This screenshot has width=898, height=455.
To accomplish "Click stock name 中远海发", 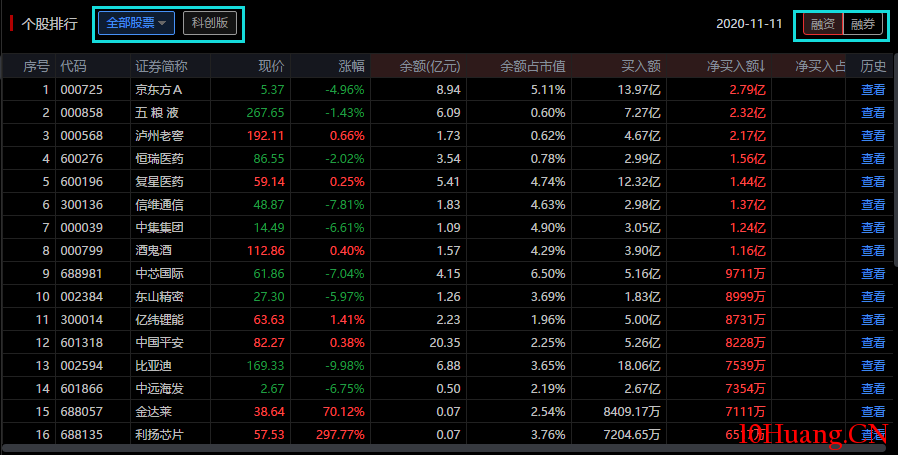I will coord(159,389).
